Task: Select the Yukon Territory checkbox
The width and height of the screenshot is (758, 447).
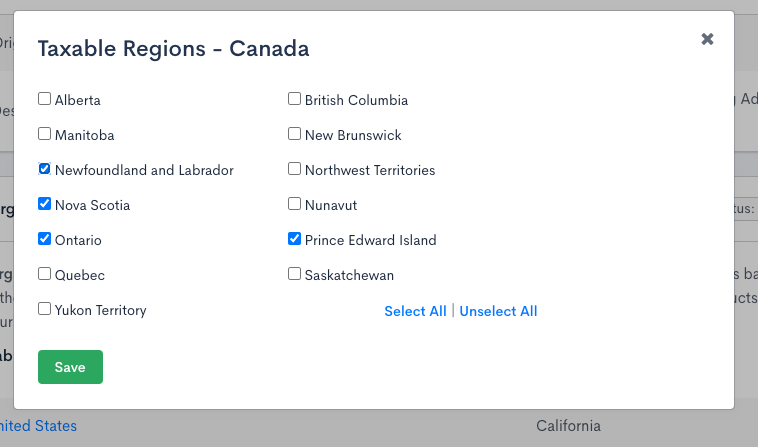Action: coord(45,309)
